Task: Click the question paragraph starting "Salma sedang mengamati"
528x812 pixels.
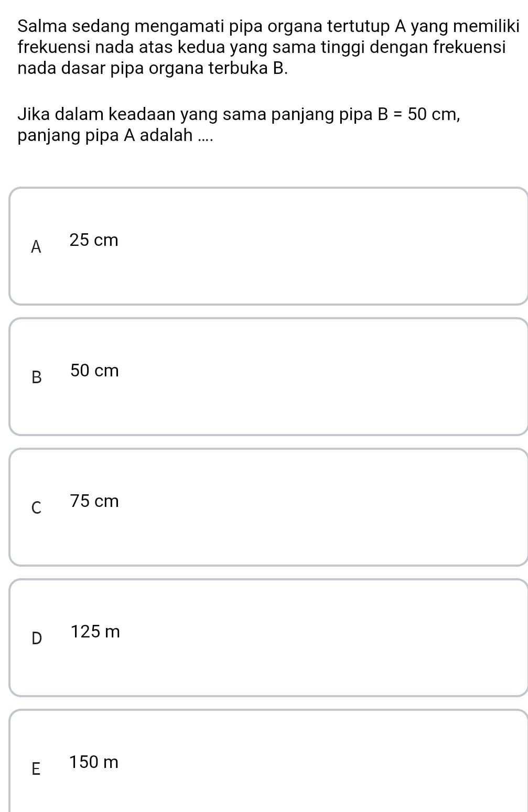Action: [268, 47]
